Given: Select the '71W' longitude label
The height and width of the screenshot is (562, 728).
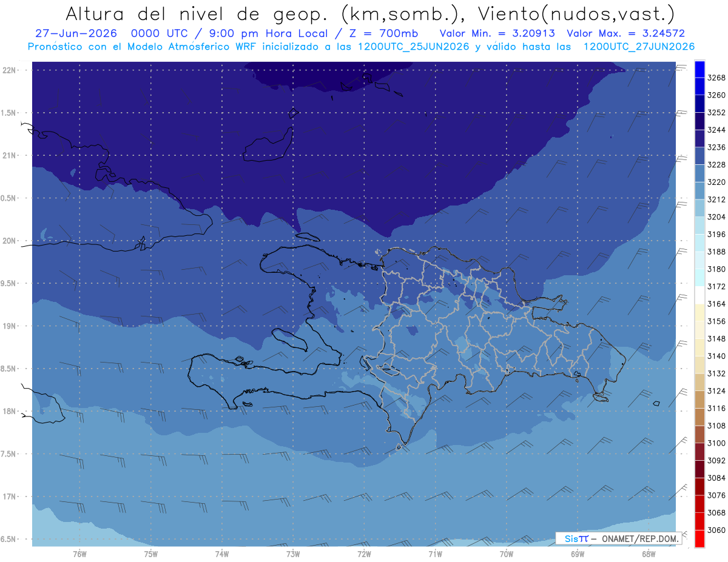Looking at the screenshot, I should tap(435, 554).
